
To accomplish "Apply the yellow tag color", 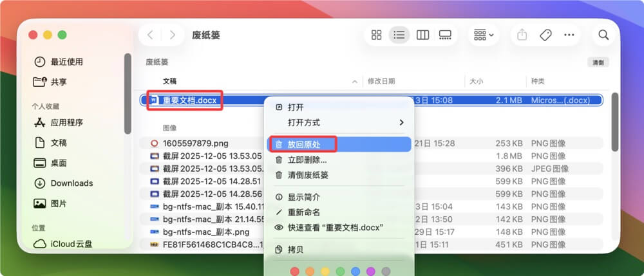I will [325, 271].
